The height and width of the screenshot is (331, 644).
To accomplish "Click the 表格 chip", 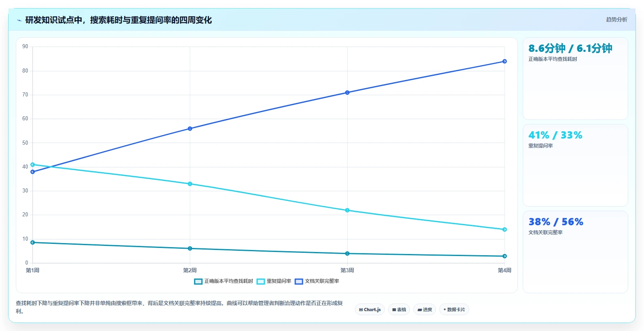I will coord(399,310).
